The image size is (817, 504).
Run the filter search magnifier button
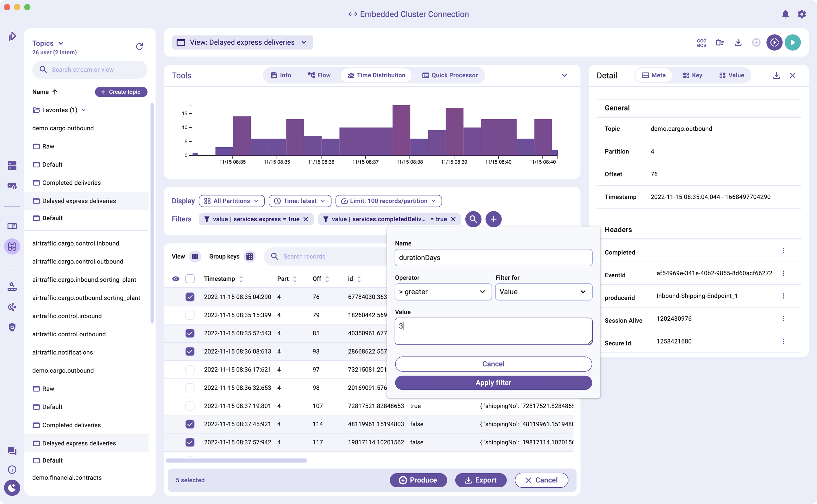click(x=473, y=219)
